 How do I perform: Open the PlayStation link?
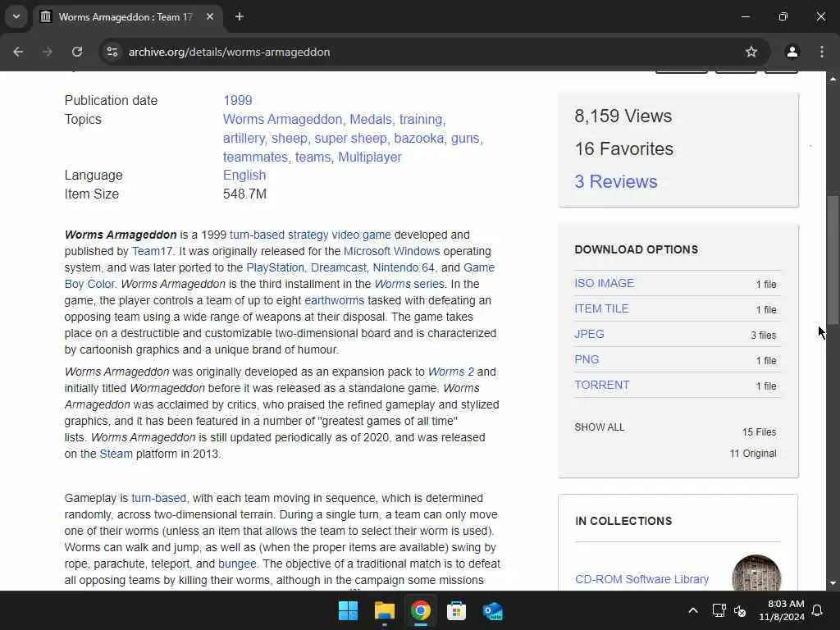tap(275, 267)
